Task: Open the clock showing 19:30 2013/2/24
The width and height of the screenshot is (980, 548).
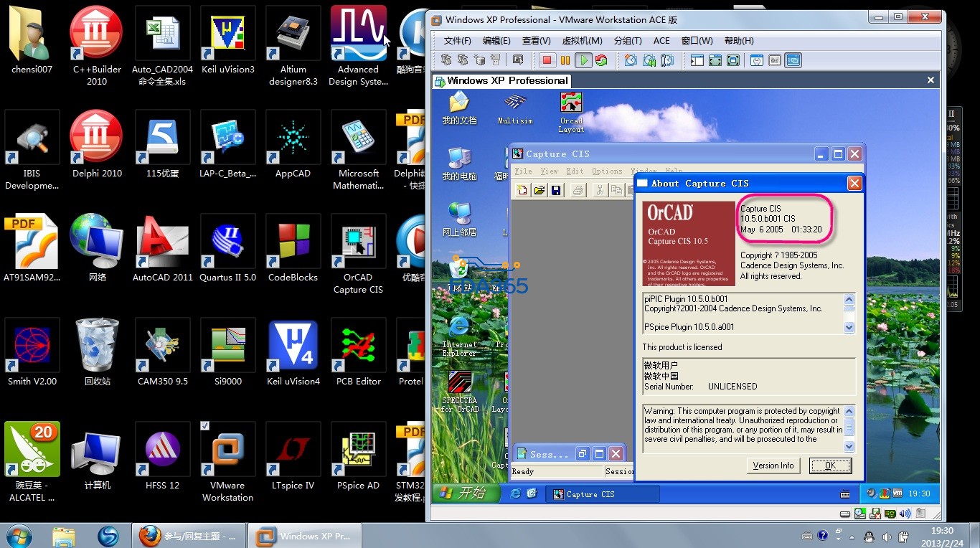Action: click(x=942, y=536)
